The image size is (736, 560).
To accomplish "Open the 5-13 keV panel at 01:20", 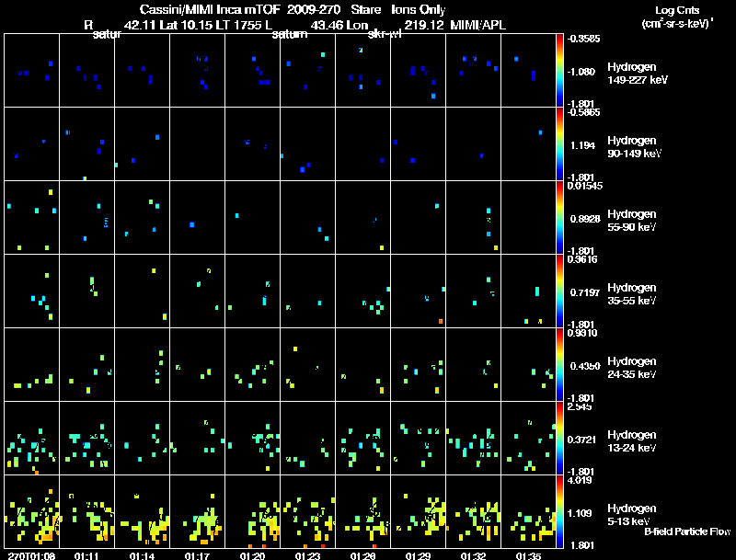I will tap(252, 511).
